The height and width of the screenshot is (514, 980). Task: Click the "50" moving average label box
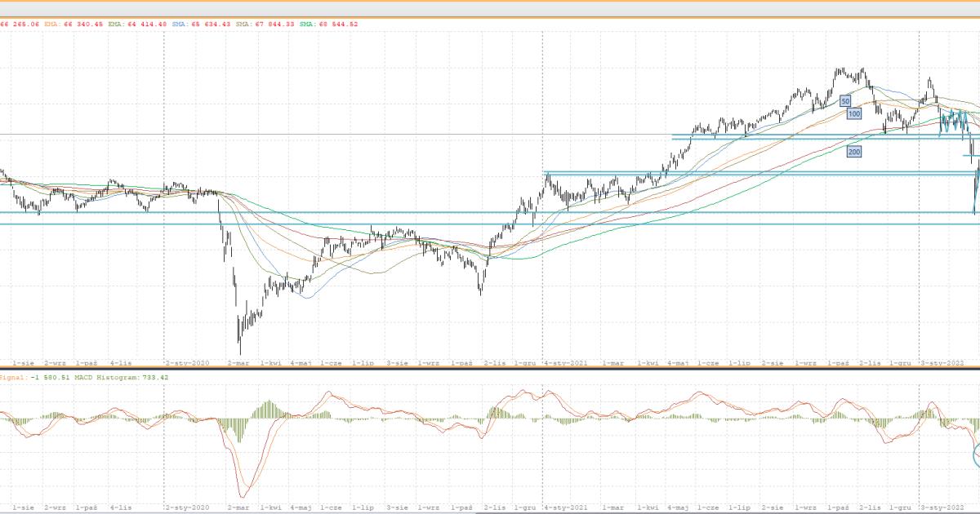(845, 100)
